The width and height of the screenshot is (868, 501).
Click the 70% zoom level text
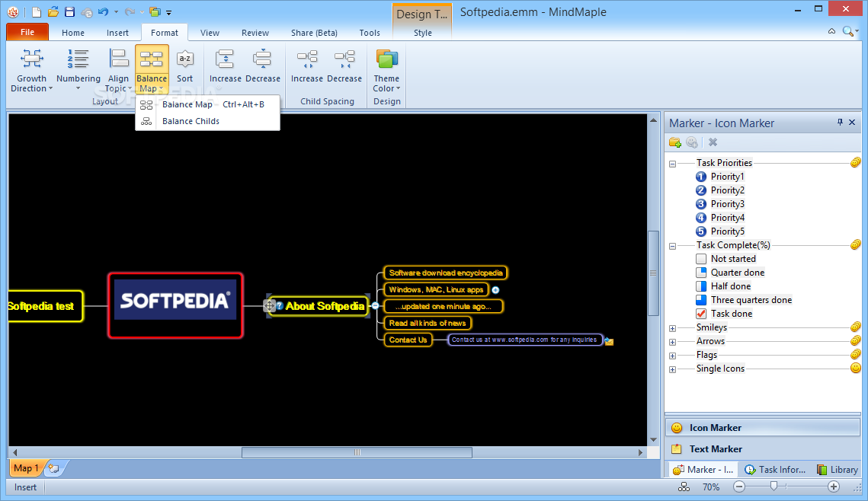pos(711,487)
